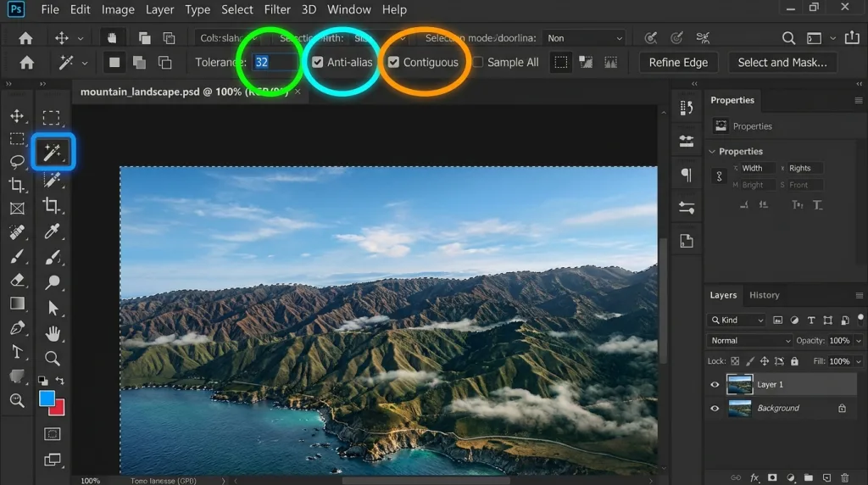Viewport: 868px width, 485px height.
Task: Click the fx layer style icon
Action: point(754,477)
